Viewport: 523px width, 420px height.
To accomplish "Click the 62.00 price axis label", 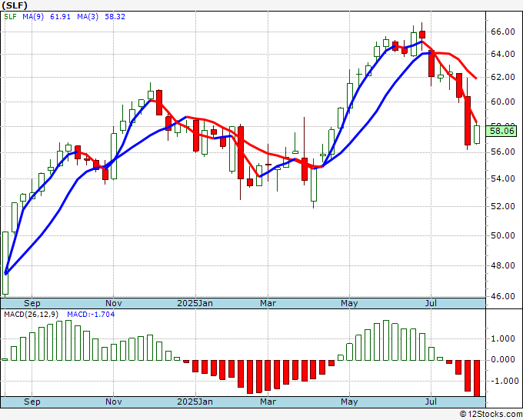I will click(x=503, y=78).
